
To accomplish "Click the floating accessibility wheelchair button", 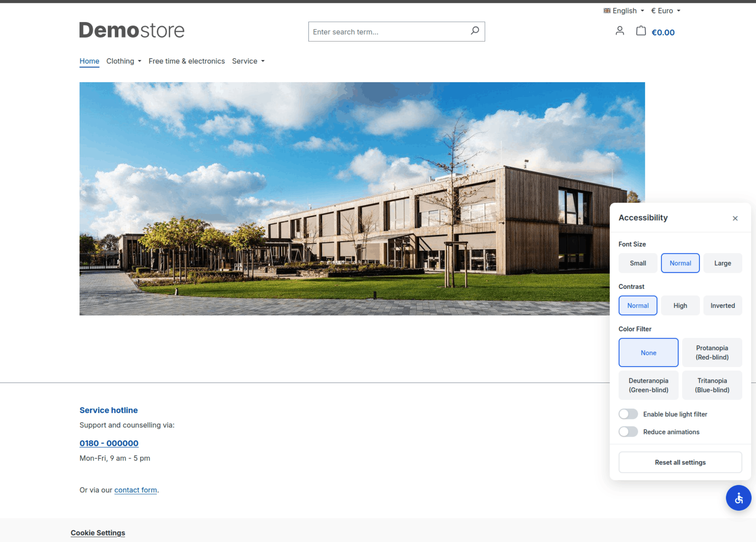I will (x=738, y=498).
